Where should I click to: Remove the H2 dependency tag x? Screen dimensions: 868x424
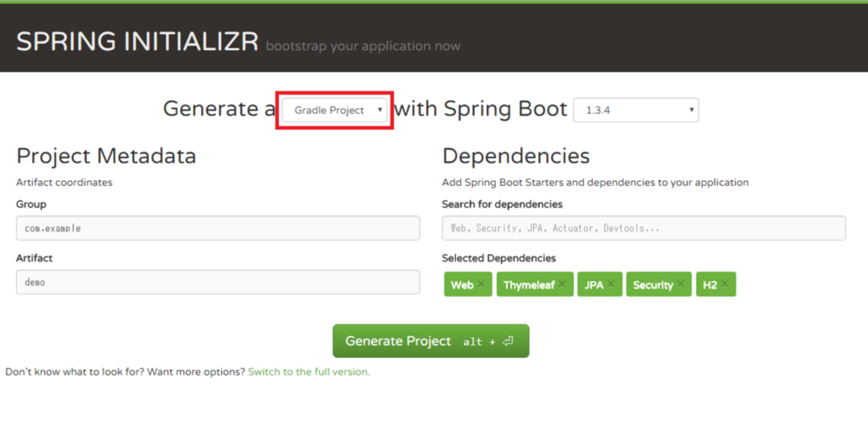[724, 284]
